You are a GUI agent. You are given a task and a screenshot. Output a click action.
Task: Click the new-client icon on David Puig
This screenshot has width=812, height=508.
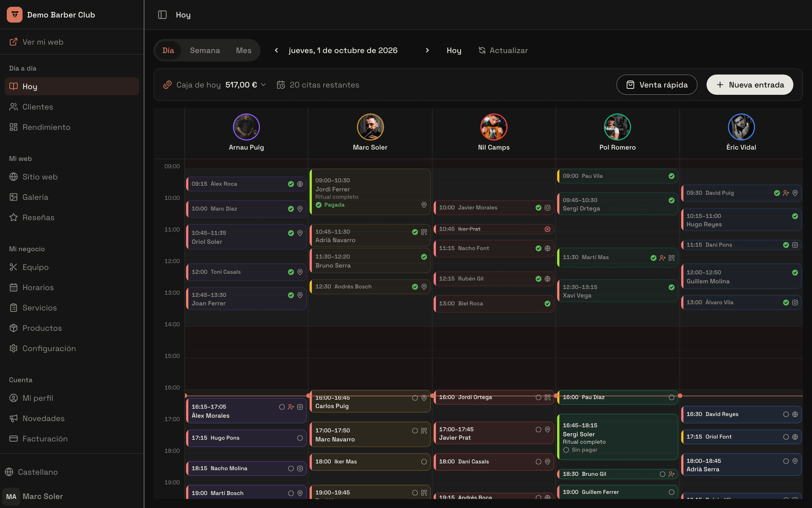coord(786,193)
